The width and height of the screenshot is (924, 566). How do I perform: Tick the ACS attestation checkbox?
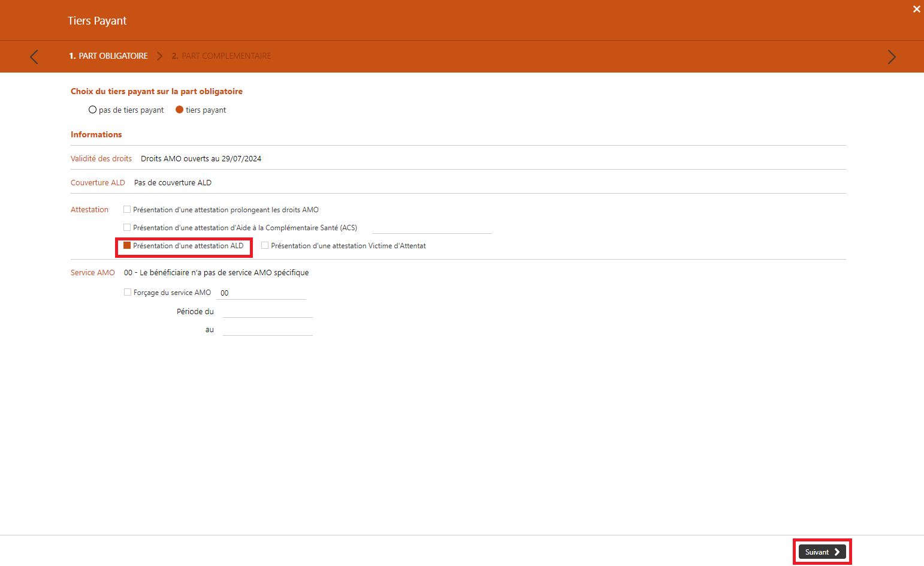(x=127, y=228)
